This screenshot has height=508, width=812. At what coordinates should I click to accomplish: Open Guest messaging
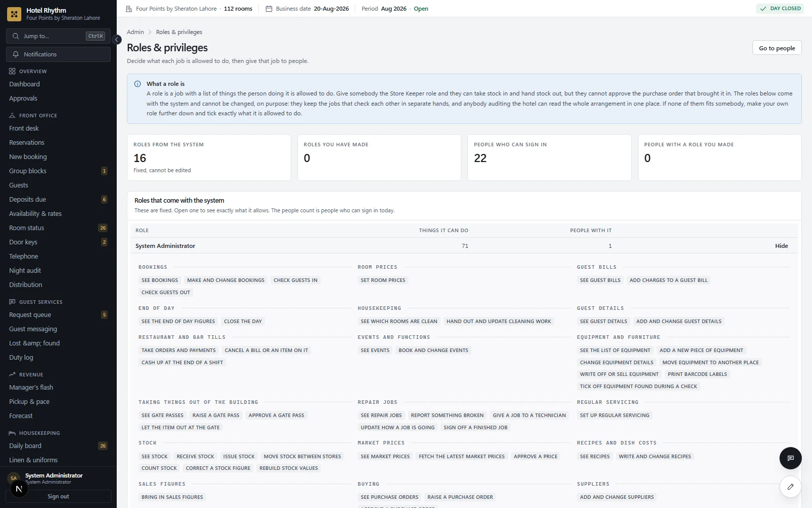click(x=58, y=329)
